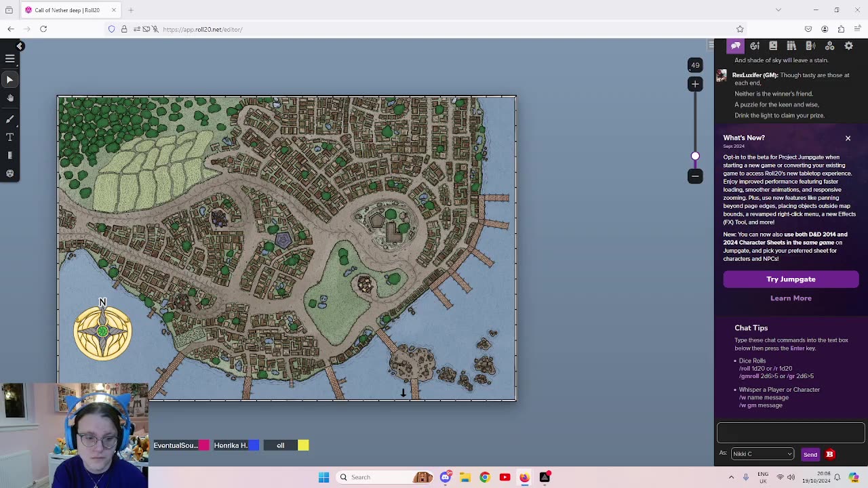Close the What's New panel
Image resolution: width=868 pixels, height=488 pixels.
tap(848, 138)
